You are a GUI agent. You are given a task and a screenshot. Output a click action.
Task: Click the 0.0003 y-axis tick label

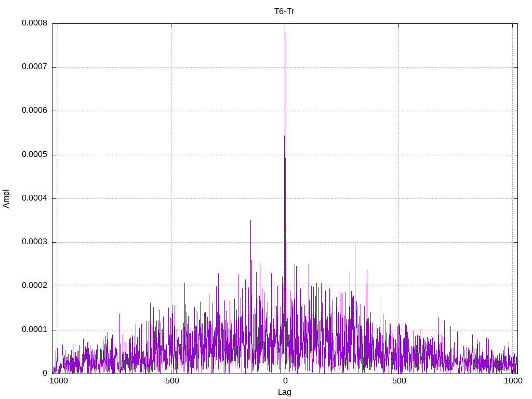click(35, 242)
